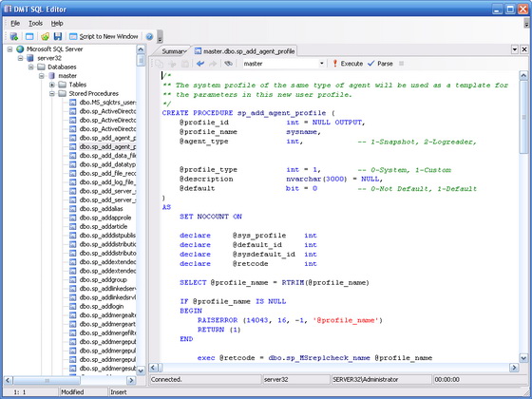Redo with the grey forward arrow
The image size is (532, 399).
click(213, 64)
